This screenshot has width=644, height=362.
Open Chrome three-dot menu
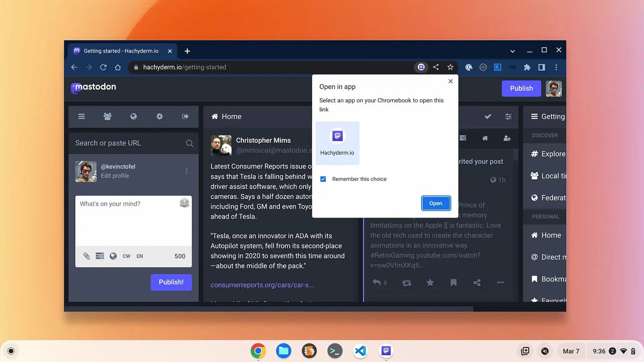[556, 67]
